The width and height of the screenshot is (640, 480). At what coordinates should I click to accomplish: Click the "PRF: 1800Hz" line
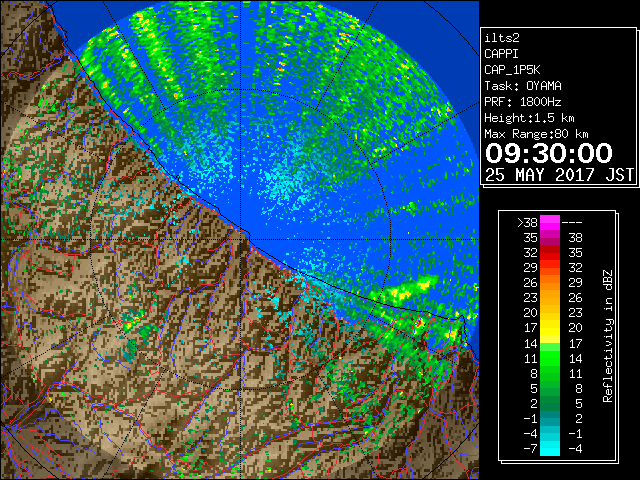[523, 102]
